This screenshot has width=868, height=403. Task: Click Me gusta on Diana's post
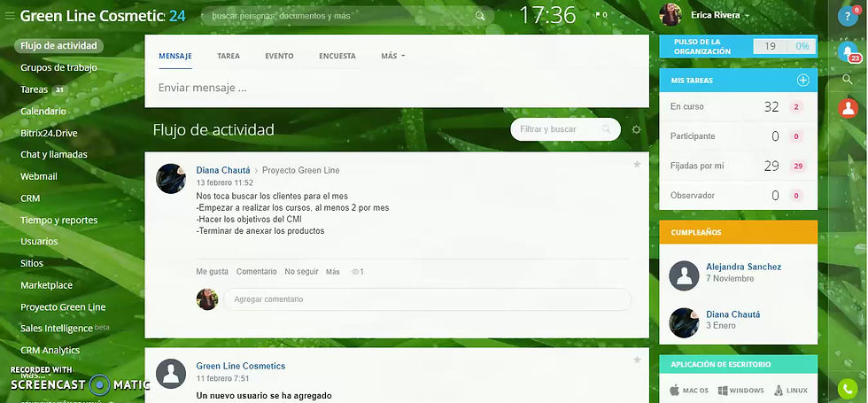(212, 272)
